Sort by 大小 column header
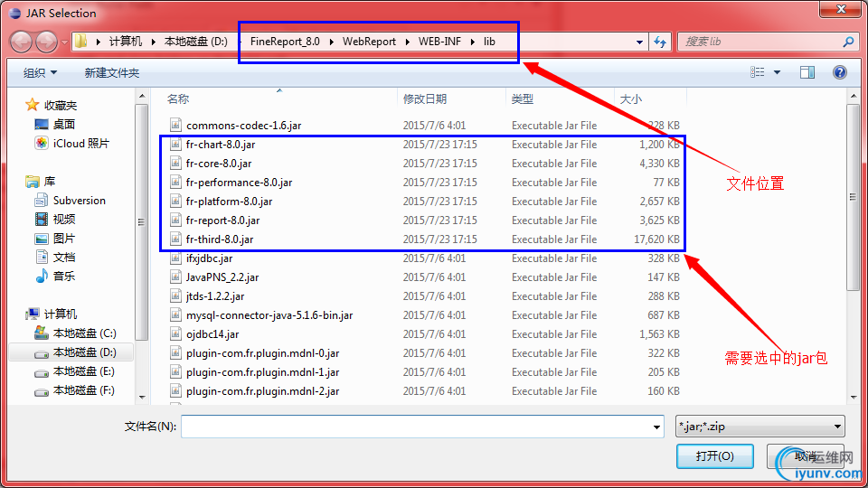Viewport: 868px width, 488px height. coord(630,99)
